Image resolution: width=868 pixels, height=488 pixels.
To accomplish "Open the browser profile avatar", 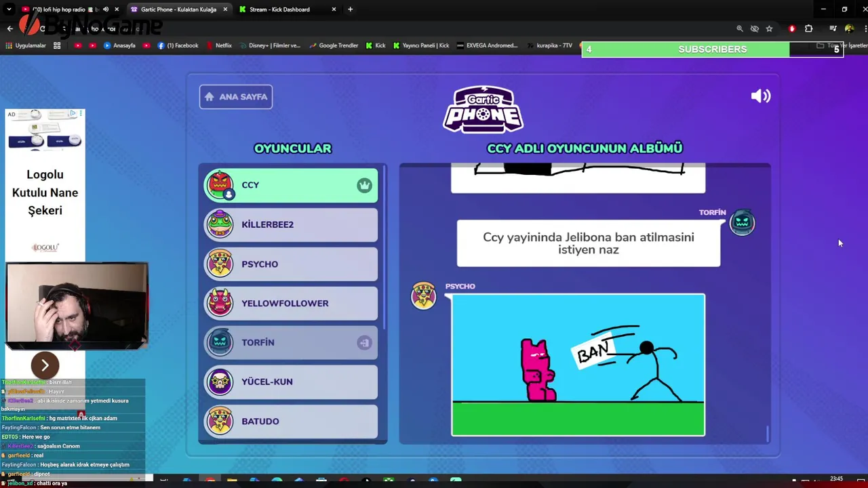I will (x=849, y=28).
